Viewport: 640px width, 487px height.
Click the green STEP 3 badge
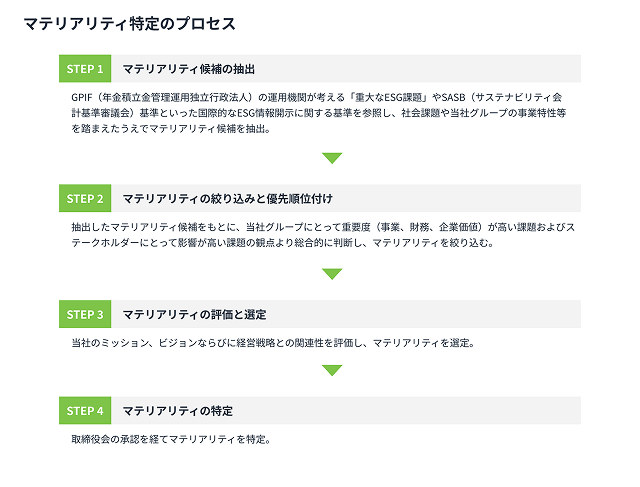85,314
